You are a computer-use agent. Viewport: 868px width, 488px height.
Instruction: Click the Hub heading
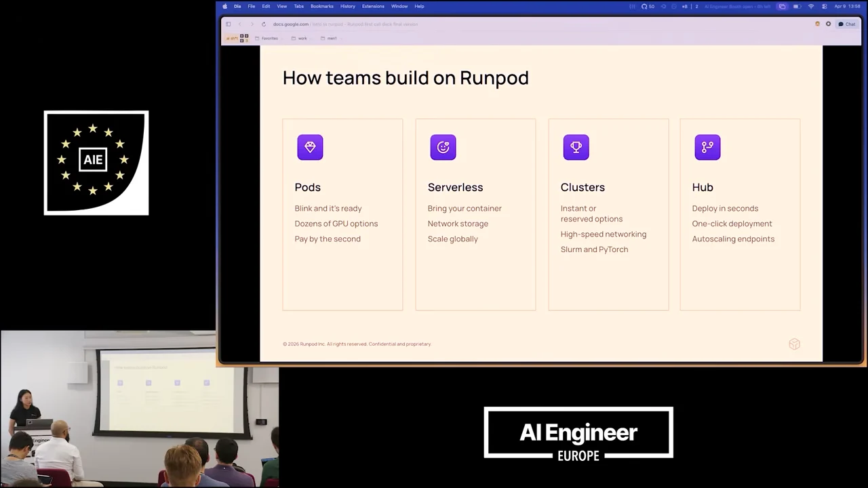point(703,187)
